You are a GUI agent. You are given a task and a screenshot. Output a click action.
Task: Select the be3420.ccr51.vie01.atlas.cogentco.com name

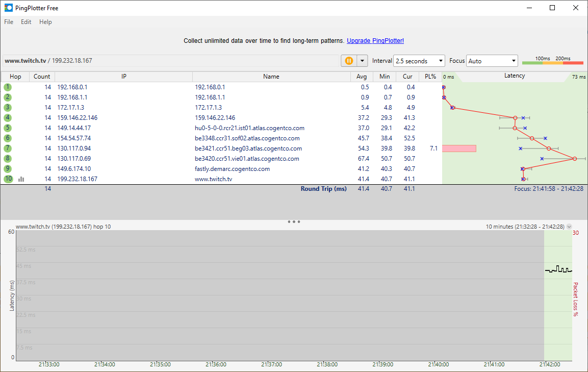247,158
